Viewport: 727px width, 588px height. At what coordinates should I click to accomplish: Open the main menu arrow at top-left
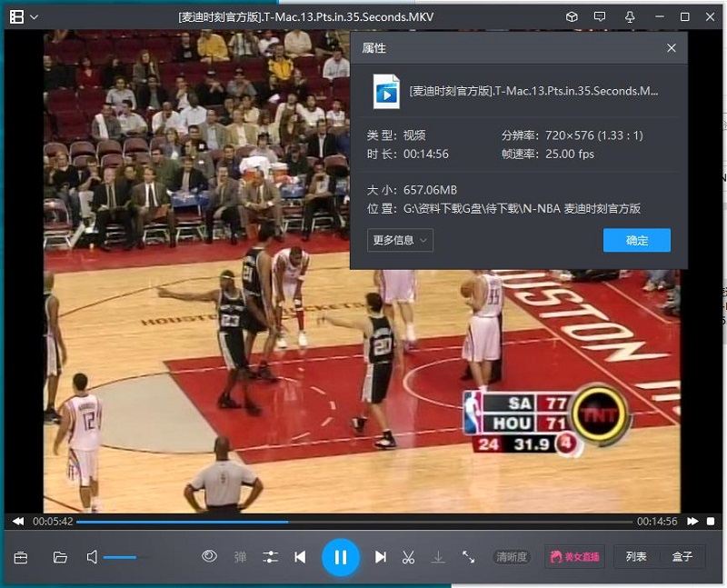click(34, 17)
